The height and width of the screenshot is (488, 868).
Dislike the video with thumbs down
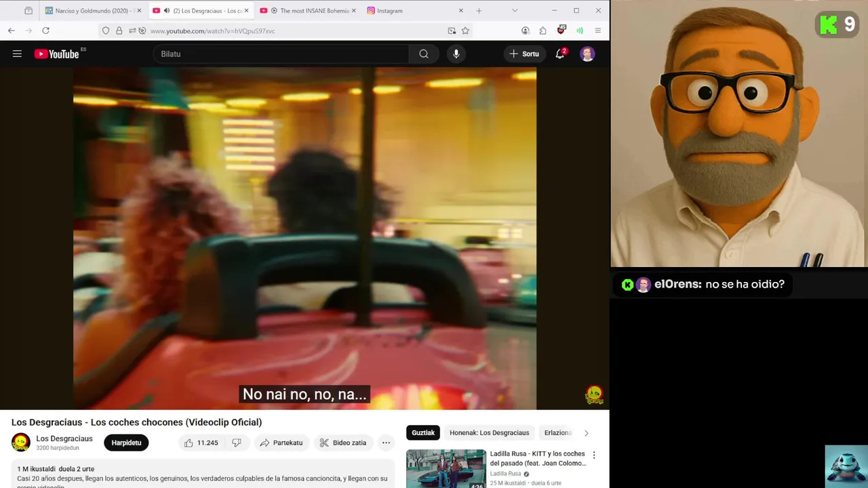[237, 443]
